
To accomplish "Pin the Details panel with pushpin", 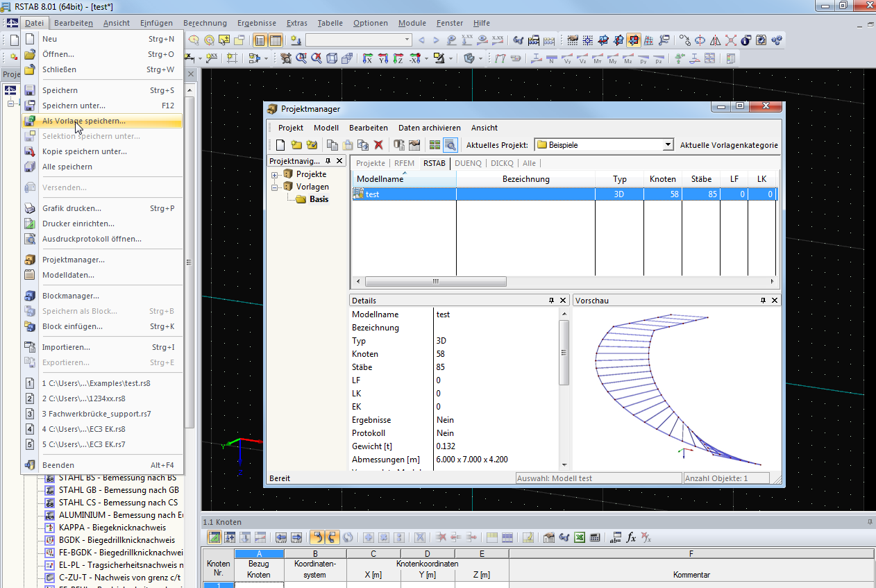I will click(x=552, y=301).
